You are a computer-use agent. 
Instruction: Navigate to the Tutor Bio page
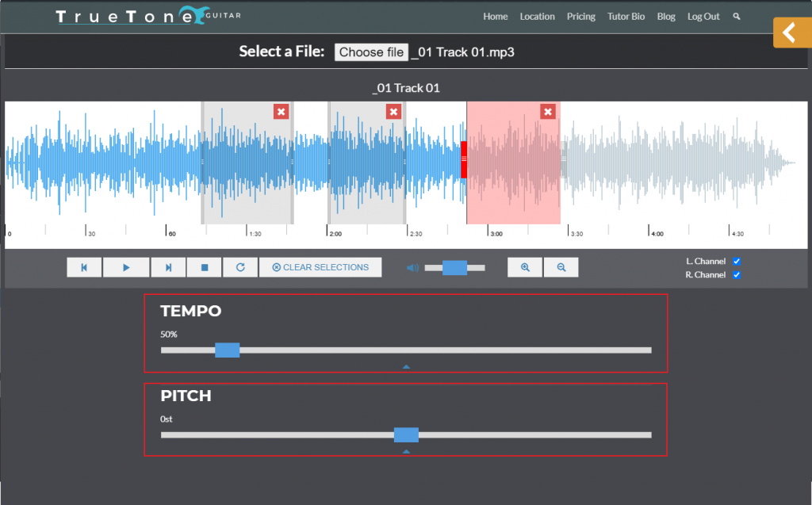626,16
